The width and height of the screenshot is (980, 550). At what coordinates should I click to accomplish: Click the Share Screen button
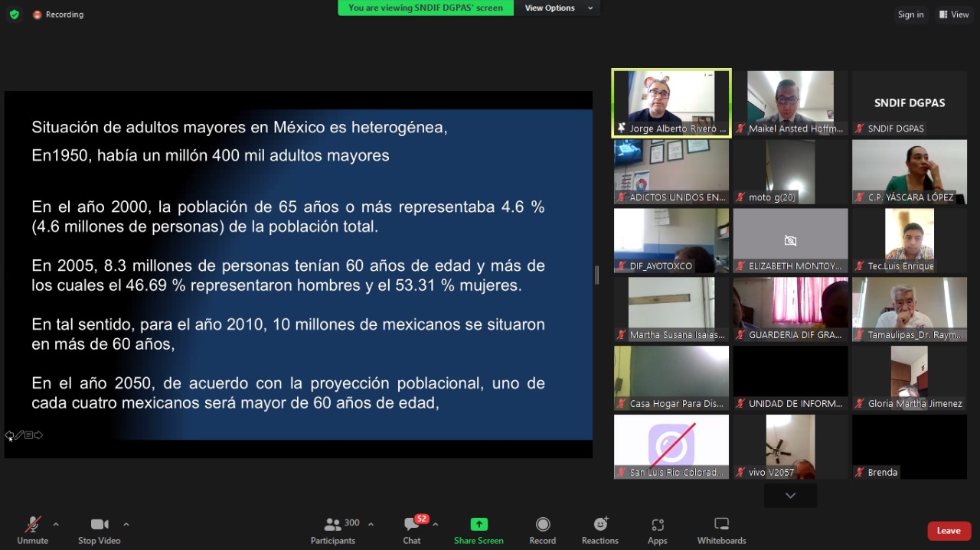pos(479,529)
